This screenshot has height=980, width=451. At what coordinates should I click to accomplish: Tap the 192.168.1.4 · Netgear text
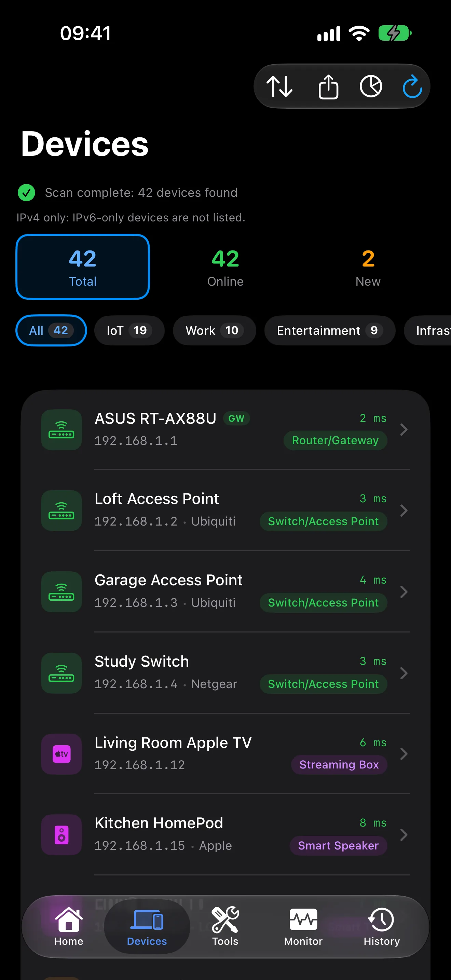pyautogui.click(x=166, y=684)
